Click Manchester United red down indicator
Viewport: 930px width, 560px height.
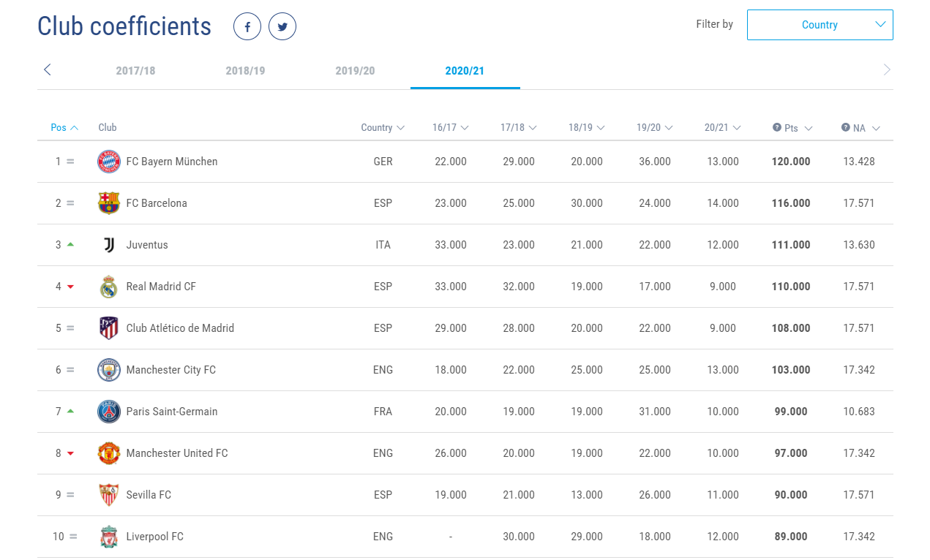point(70,453)
